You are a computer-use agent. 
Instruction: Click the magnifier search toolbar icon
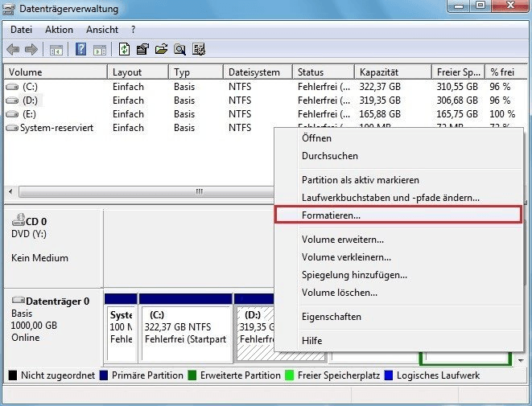[179, 50]
